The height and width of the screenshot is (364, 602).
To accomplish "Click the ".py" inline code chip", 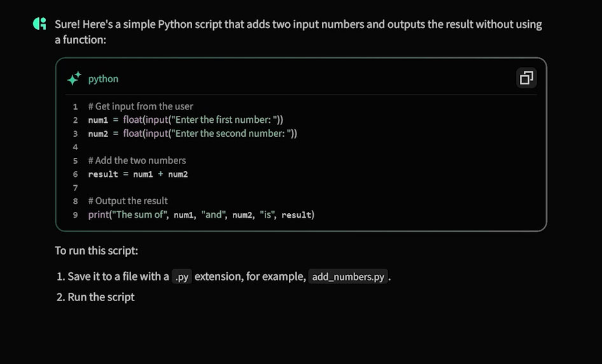I will [x=181, y=277].
